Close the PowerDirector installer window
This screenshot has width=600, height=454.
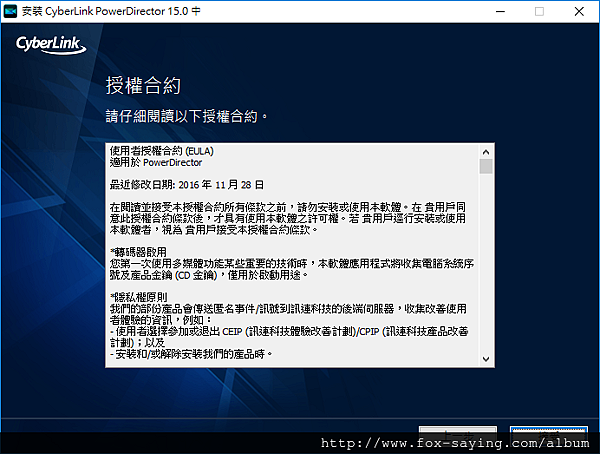coord(579,11)
